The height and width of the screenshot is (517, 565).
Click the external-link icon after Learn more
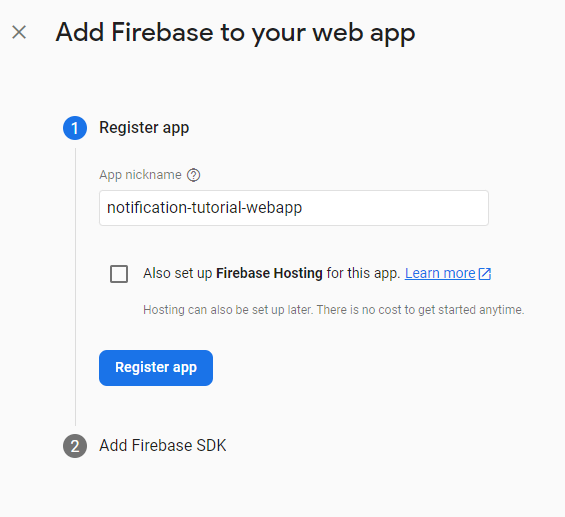pos(485,274)
